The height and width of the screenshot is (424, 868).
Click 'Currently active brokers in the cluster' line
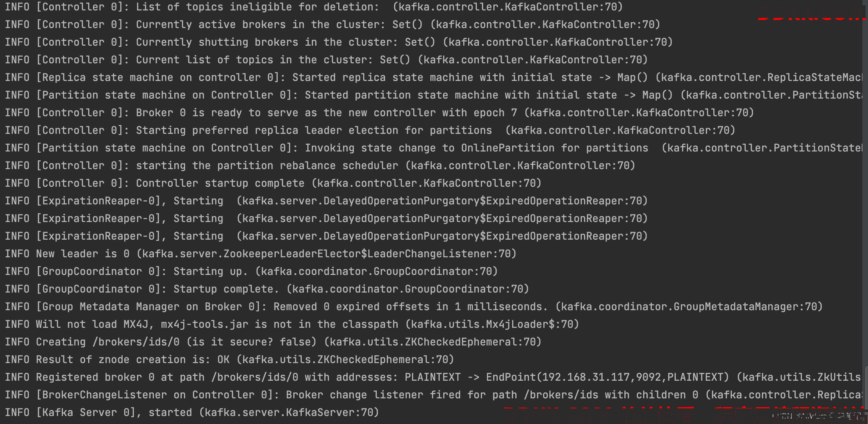[x=333, y=24]
